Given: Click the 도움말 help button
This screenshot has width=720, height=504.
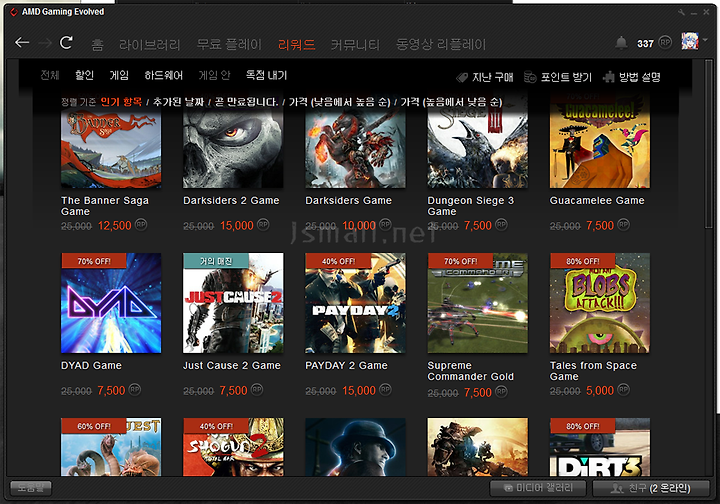Looking at the screenshot, I should point(31,487).
